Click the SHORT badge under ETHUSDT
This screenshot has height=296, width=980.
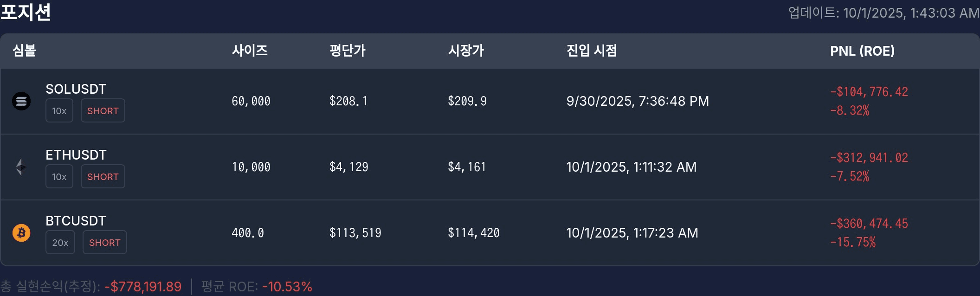103,177
